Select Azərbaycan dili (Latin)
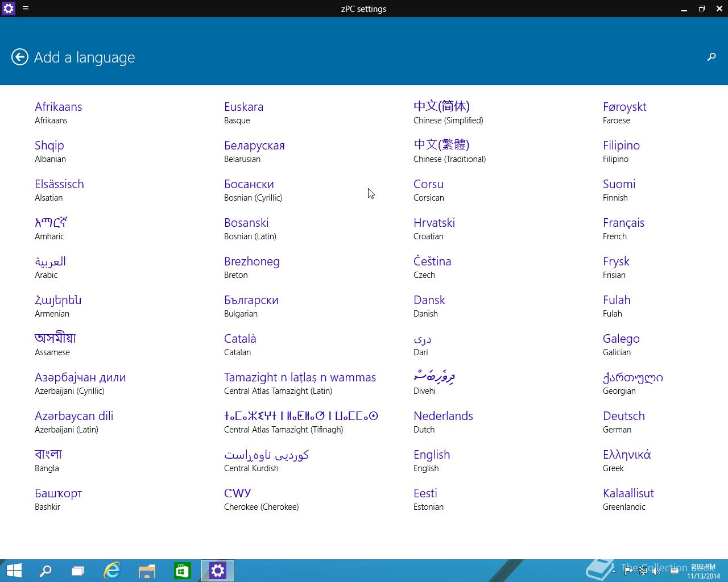This screenshot has width=728, height=582. coord(74,422)
